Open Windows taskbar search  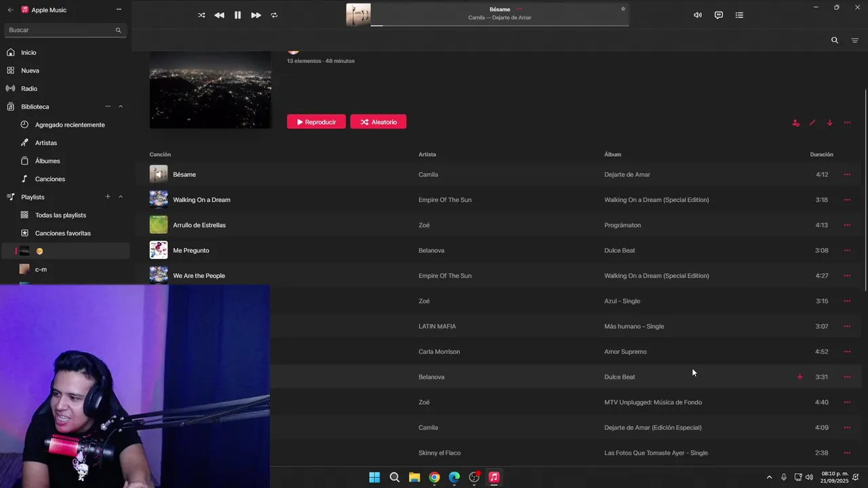394,477
